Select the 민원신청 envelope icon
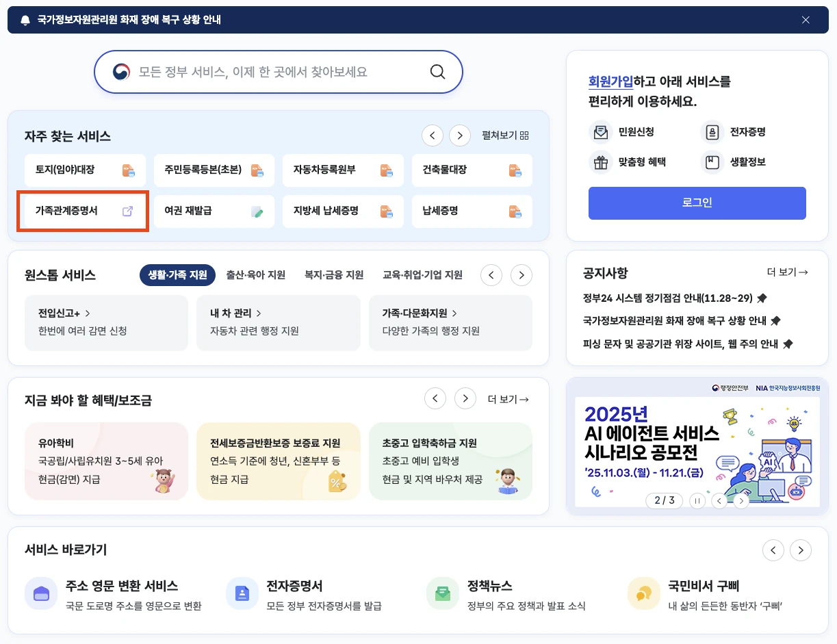837x644 pixels. (x=601, y=131)
